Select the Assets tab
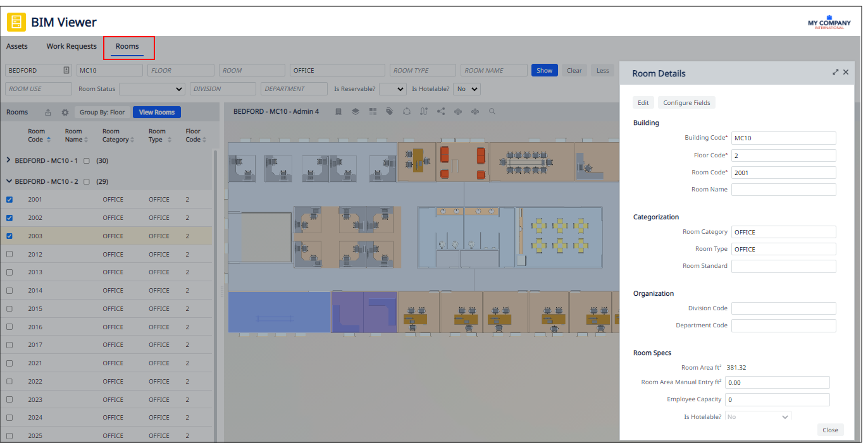This screenshot has width=868, height=443. click(17, 46)
